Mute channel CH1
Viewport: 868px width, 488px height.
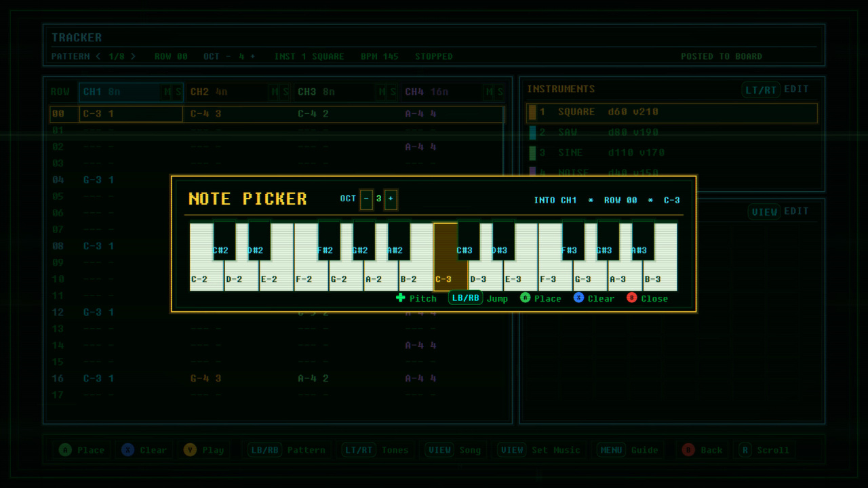pos(168,92)
